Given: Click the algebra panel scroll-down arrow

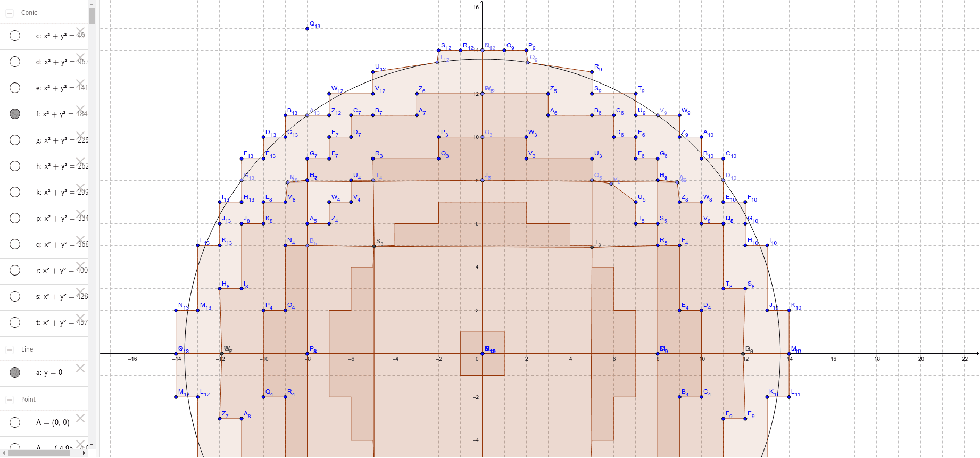Looking at the screenshot, I should tap(92, 445).
